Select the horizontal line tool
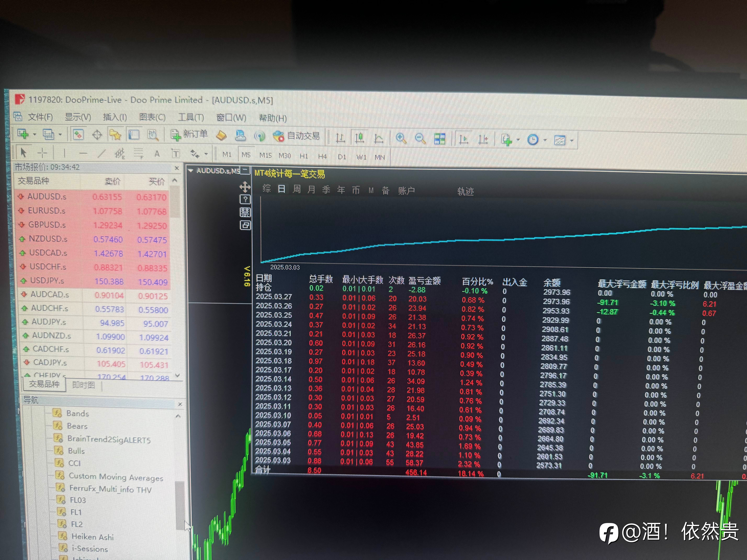This screenshot has height=560, width=747. tap(83, 154)
